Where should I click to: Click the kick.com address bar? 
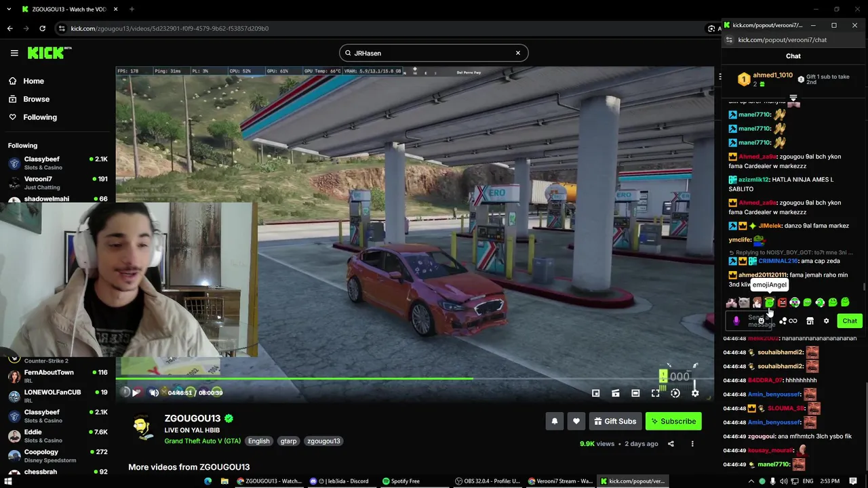[x=380, y=28]
